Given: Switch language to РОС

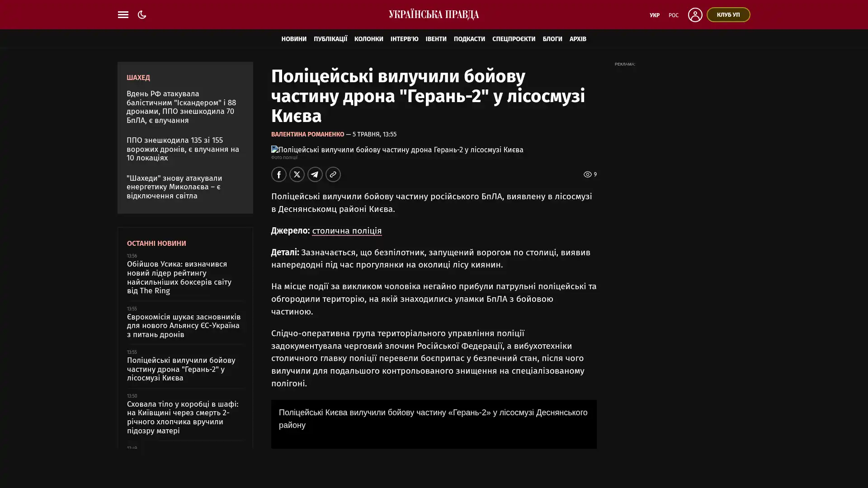Looking at the screenshot, I should point(674,15).
